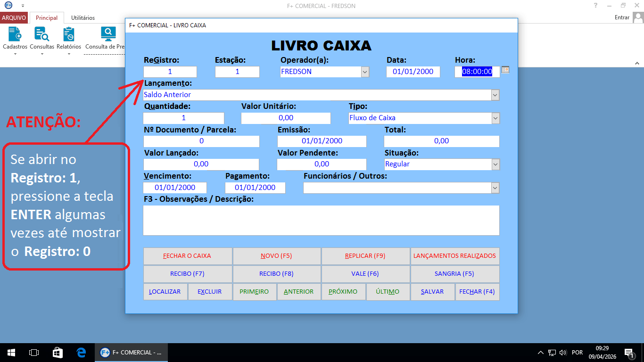Click inside the Observações / Descrição text area

tap(321, 220)
